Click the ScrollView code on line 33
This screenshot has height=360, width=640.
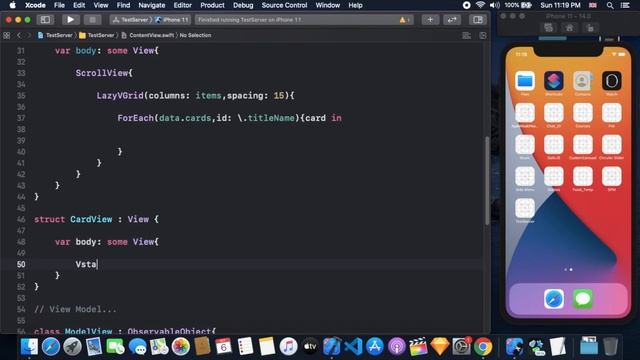(104, 73)
